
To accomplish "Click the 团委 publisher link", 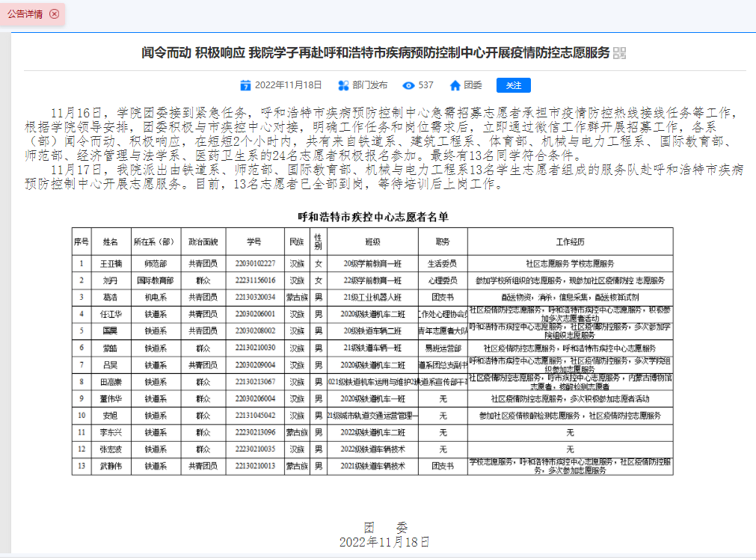I will [473, 85].
